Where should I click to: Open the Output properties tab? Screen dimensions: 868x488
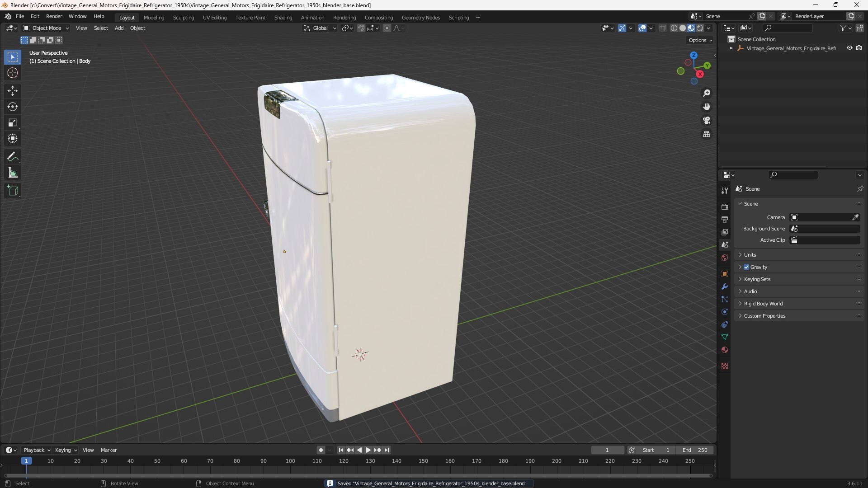pyautogui.click(x=725, y=219)
